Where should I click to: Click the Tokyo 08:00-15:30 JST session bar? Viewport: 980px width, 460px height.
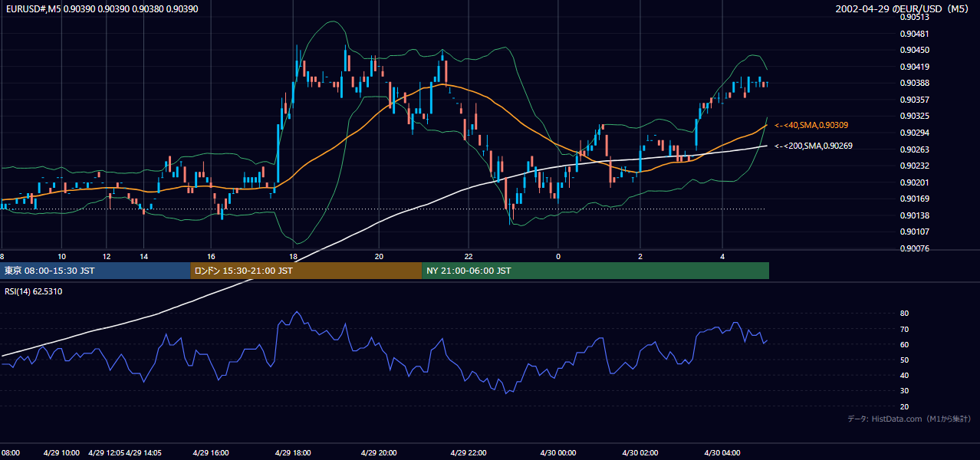pyautogui.click(x=95, y=271)
